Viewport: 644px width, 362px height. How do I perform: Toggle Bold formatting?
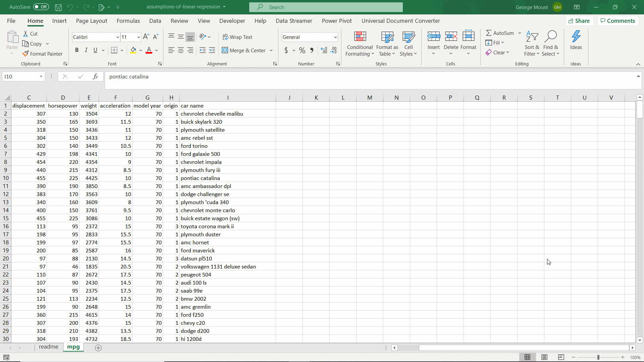(x=77, y=50)
